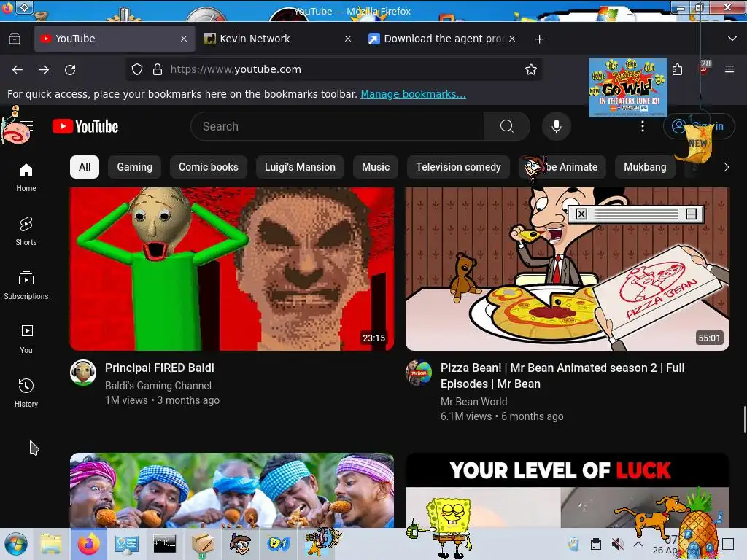Close the YouTube tab
Viewport: 747px width, 560px height.
tap(184, 39)
